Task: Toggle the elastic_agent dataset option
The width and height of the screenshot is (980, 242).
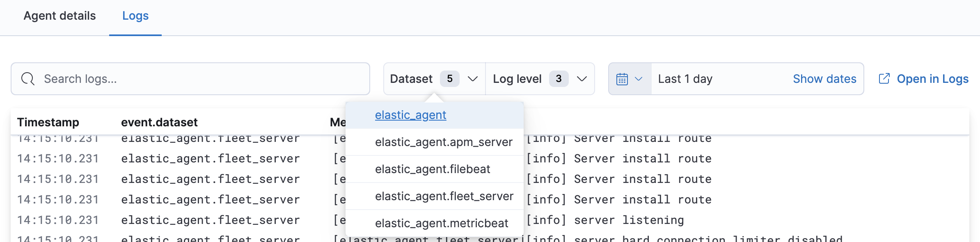Action: (410, 115)
